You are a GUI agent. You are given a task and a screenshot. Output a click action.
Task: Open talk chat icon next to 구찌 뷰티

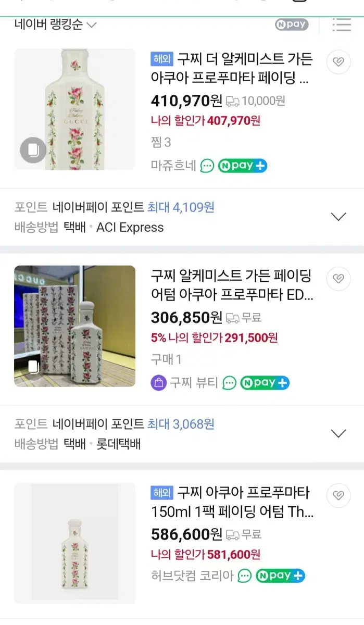[x=230, y=383]
